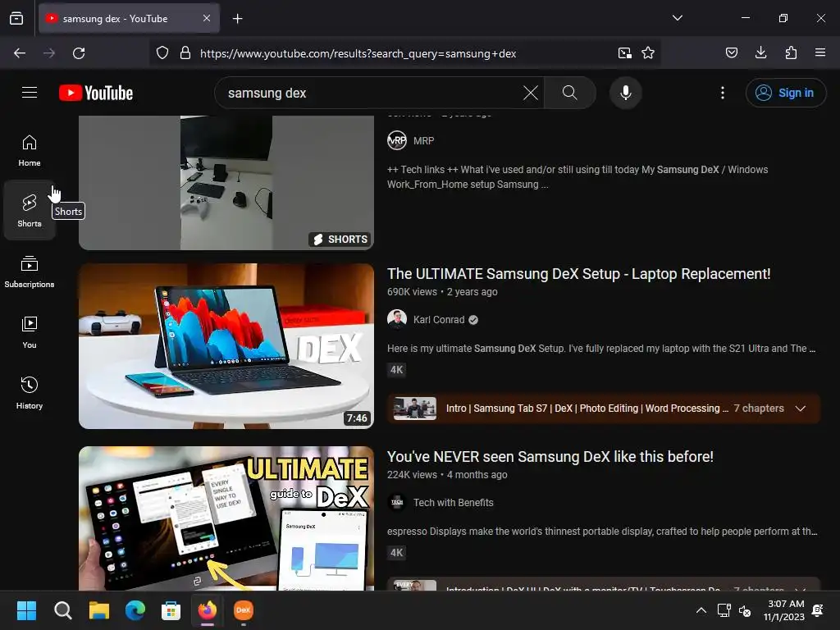Open tracking protection shield in address bar
Viewport: 840px width, 630px height.
click(162, 53)
